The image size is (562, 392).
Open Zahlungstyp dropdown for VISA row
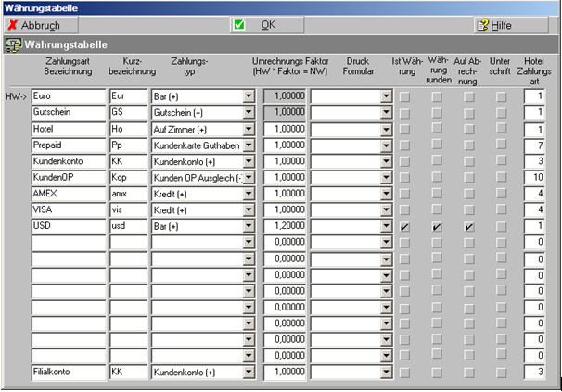[249, 210]
